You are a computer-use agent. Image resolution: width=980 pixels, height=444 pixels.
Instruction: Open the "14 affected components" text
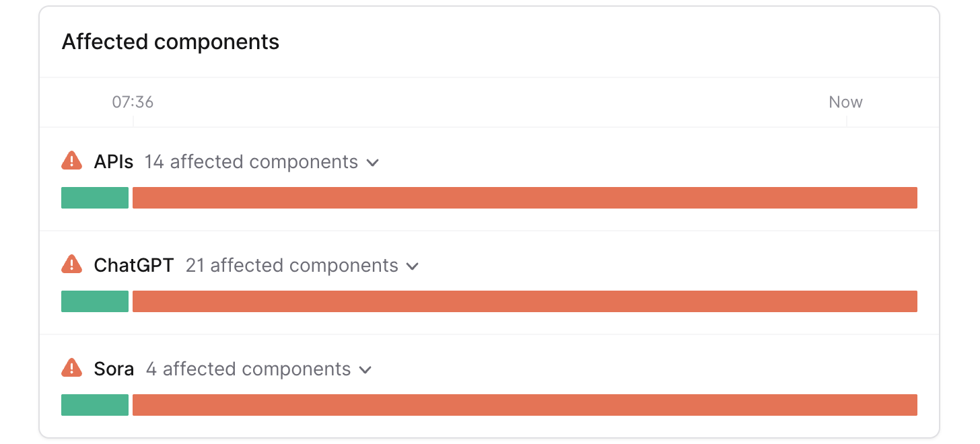(251, 162)
